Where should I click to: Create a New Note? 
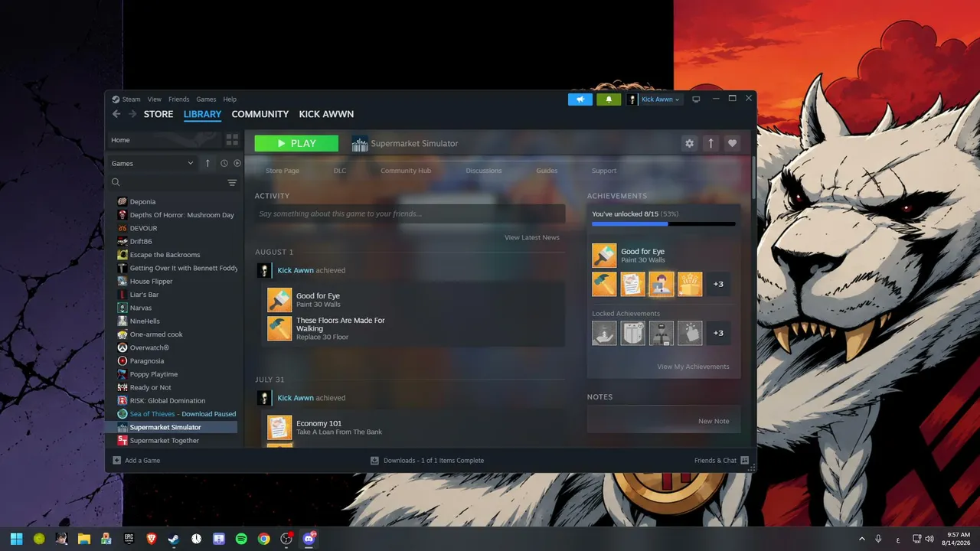tap(714, 421)
